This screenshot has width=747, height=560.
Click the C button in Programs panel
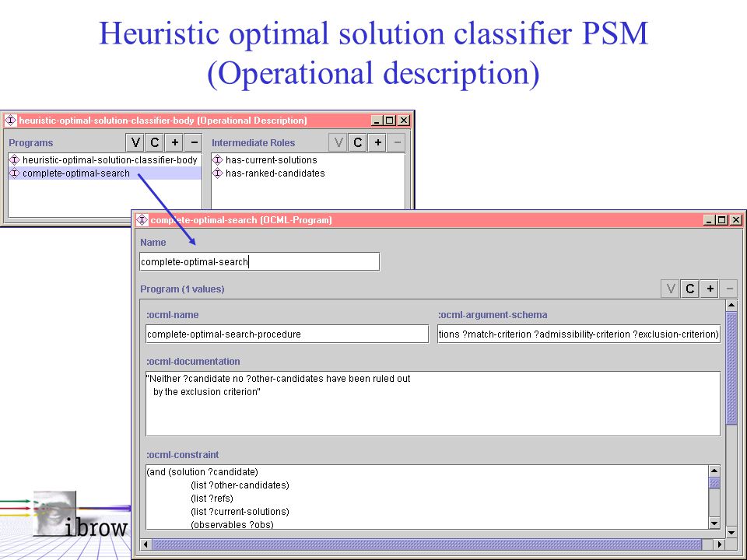tap(154, 142)
